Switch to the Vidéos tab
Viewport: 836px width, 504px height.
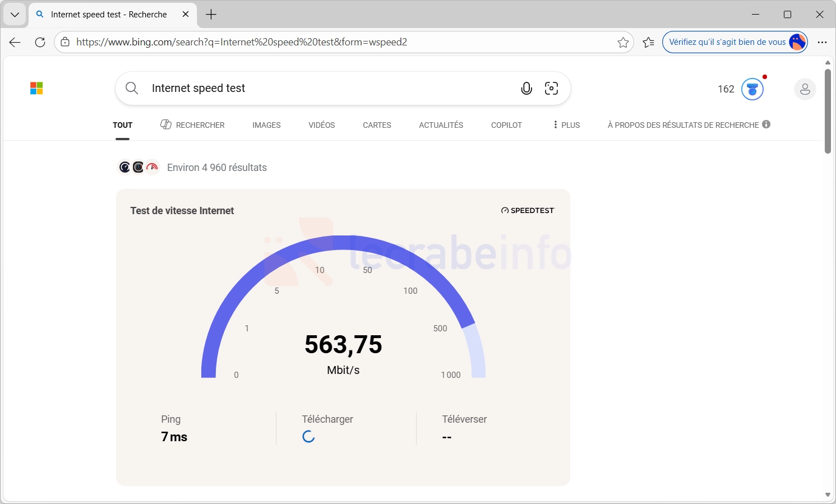(x=321, y=125)
